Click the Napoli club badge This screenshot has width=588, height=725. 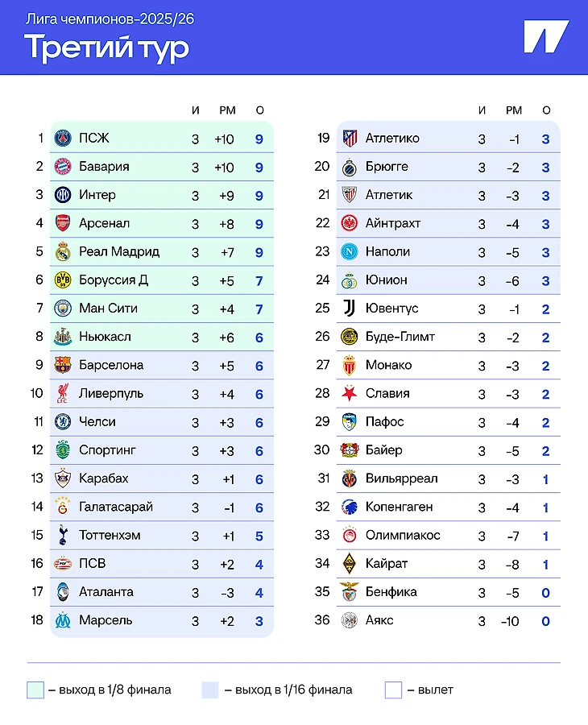349,251
